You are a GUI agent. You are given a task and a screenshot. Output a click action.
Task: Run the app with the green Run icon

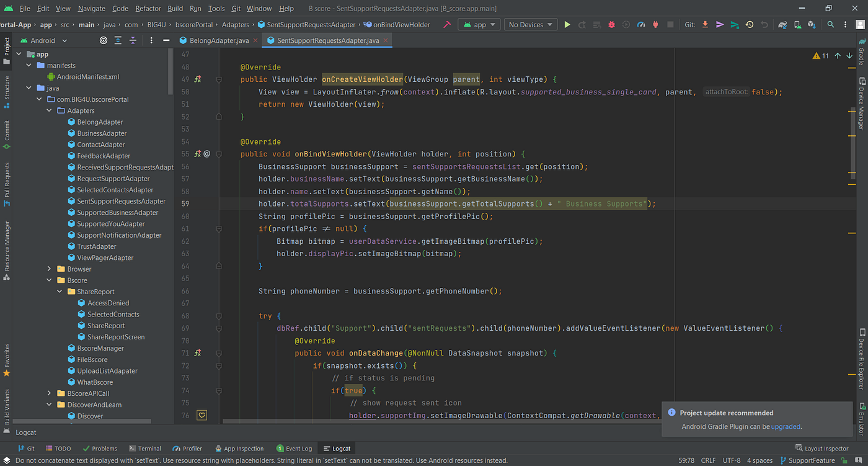click(x=567, y=24)
